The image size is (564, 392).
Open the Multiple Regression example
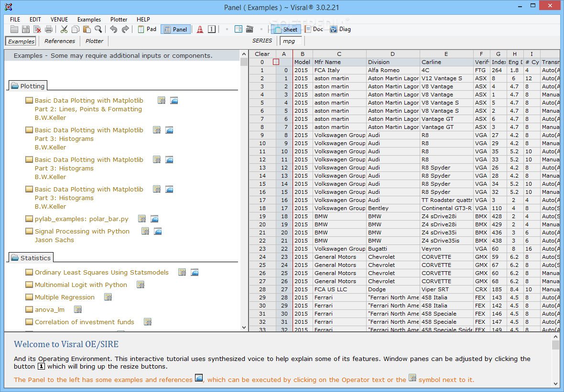click(65, 297)
